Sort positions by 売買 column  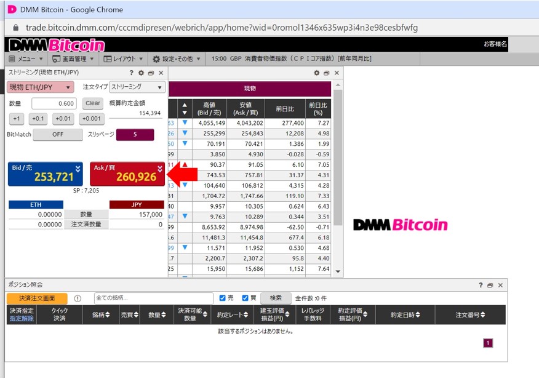click(130, 314)
